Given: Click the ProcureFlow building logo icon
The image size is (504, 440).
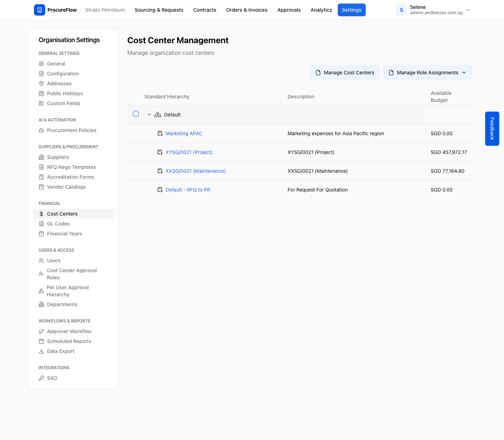Looking at the screenshot, I should coord(40,10).
